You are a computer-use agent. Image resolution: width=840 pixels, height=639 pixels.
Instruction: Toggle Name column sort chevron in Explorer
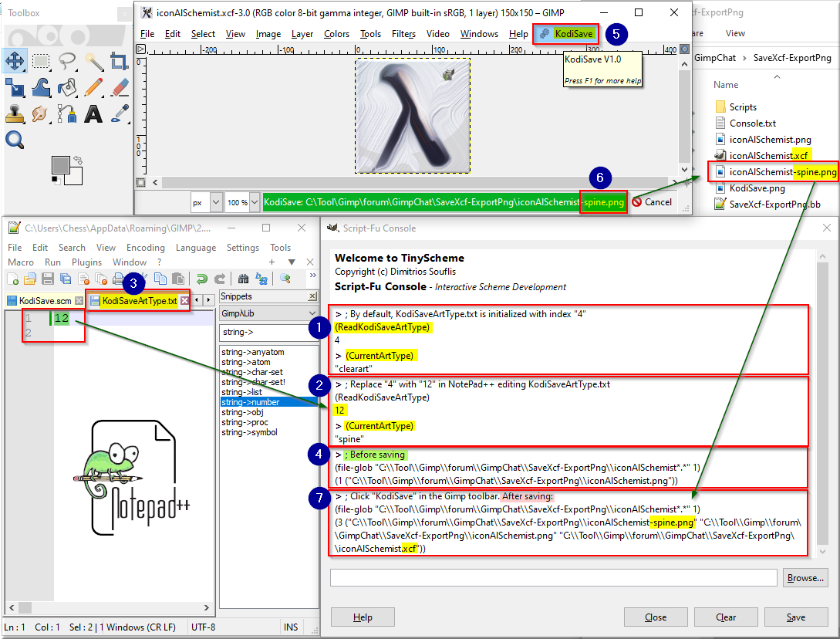(x=777, y=76)
